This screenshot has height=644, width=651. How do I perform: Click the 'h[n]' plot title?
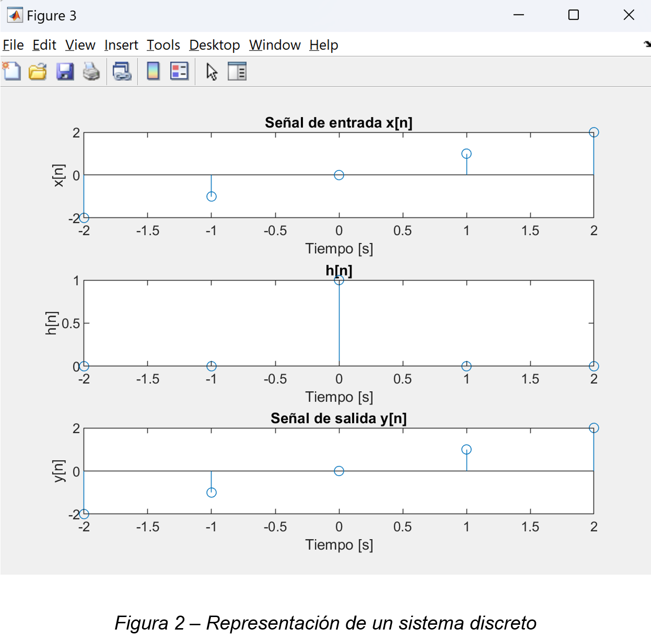[339, 270]
